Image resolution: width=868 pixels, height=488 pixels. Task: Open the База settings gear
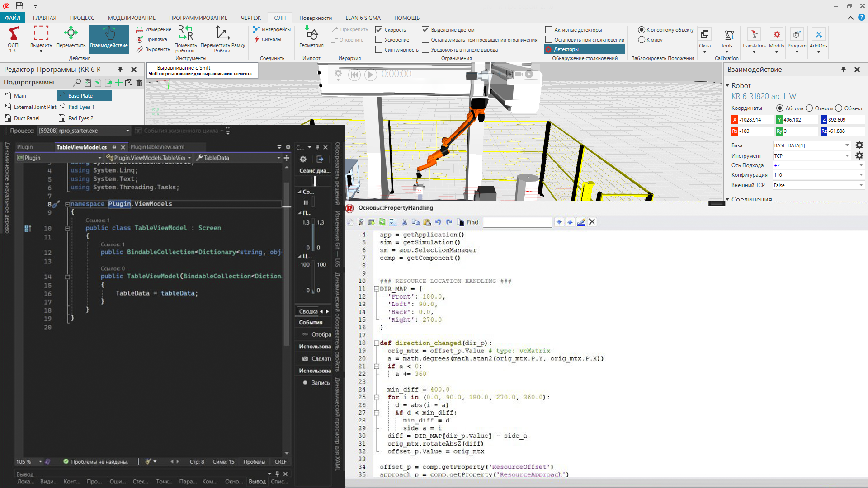pyautogui.click(x=859, y=145)
